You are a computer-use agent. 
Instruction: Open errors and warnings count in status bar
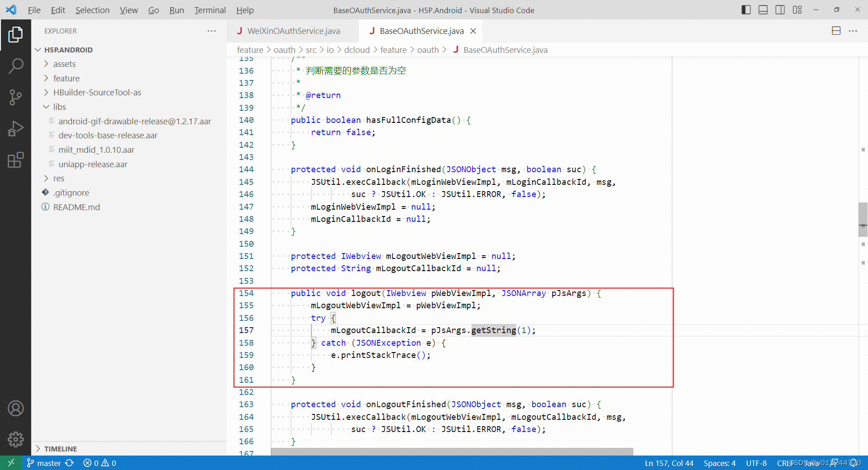100,463
